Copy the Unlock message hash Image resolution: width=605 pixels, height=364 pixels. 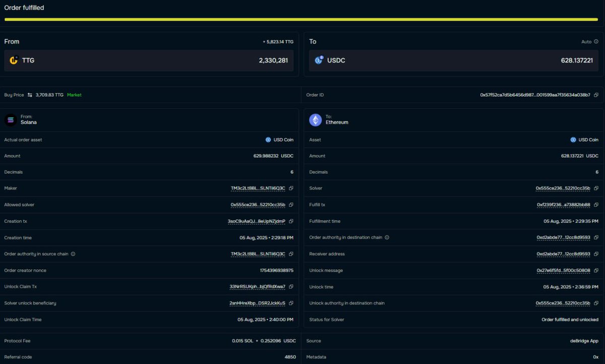[x=596, y=270]
